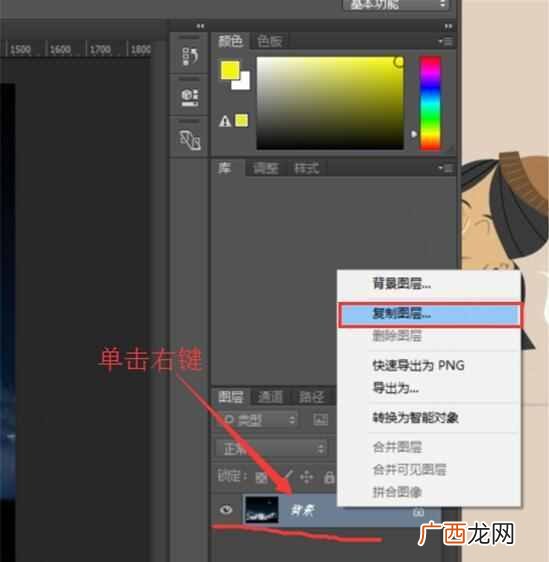Open the 基本功能 workspace dropdown
549x562 pixels.
coord(396,5)
